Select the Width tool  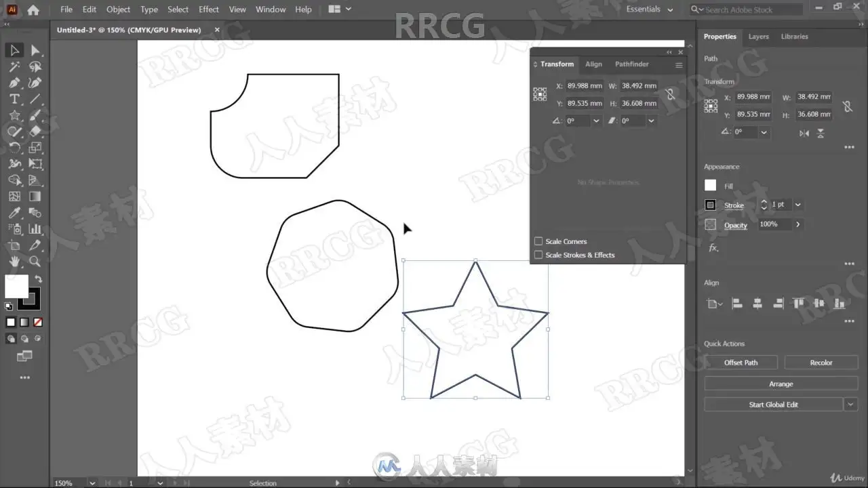click(x=14, y=164)
